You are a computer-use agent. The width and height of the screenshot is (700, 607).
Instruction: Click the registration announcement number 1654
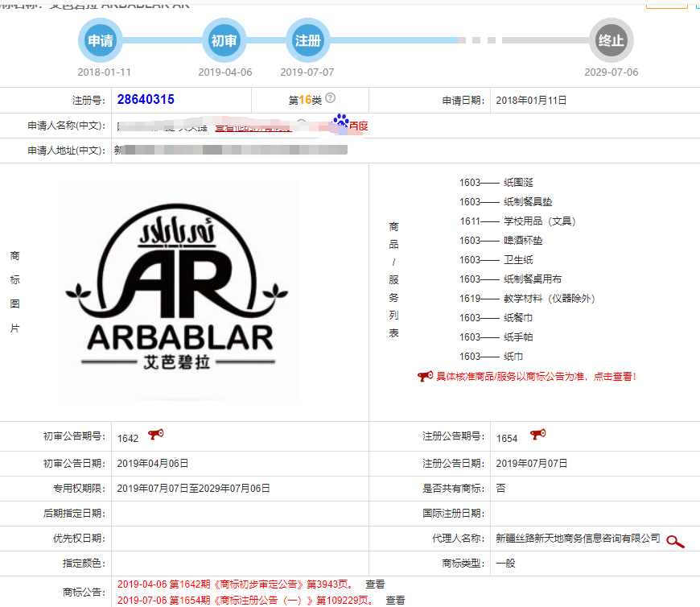507,439
